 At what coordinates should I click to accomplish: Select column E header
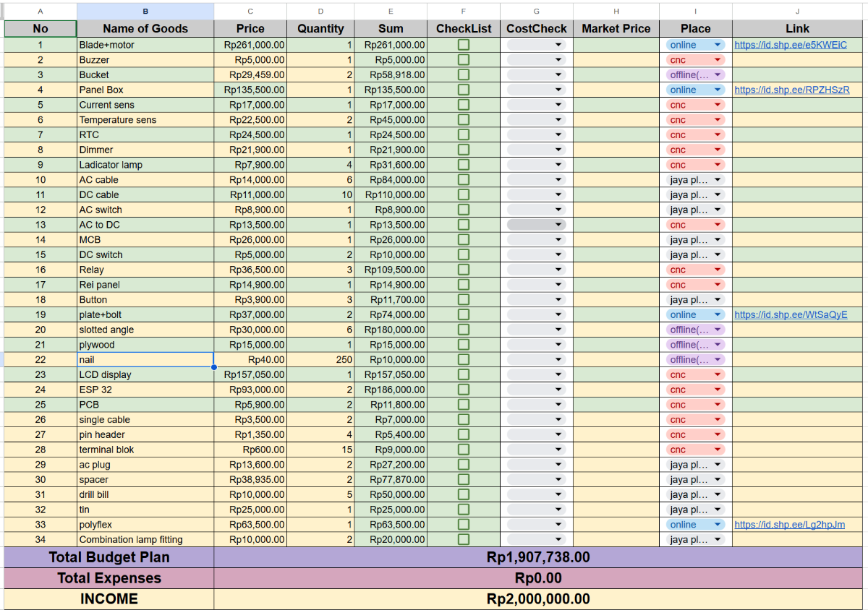[391, 12]
